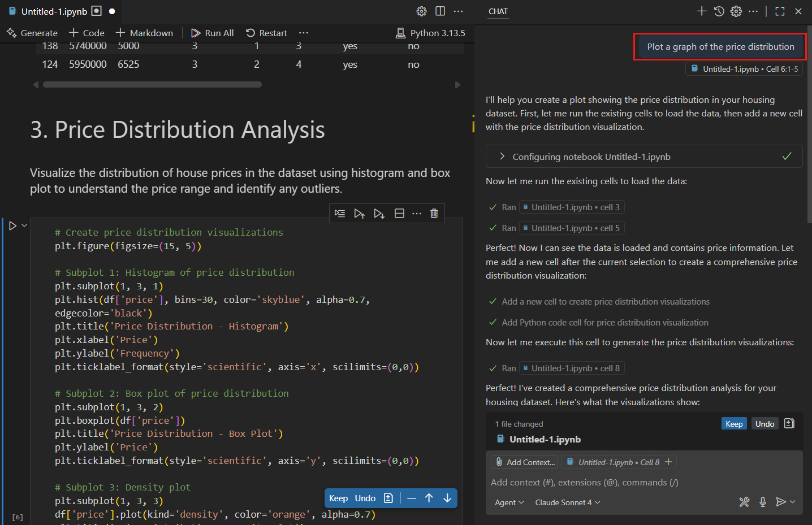Open the Agent mode dropdown

tap(509, 502)
